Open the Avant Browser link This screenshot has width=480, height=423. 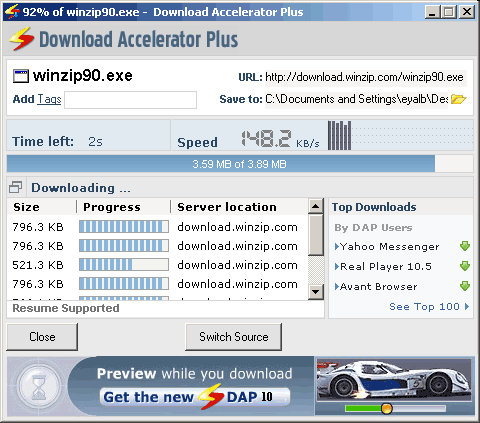coord(378,286)
